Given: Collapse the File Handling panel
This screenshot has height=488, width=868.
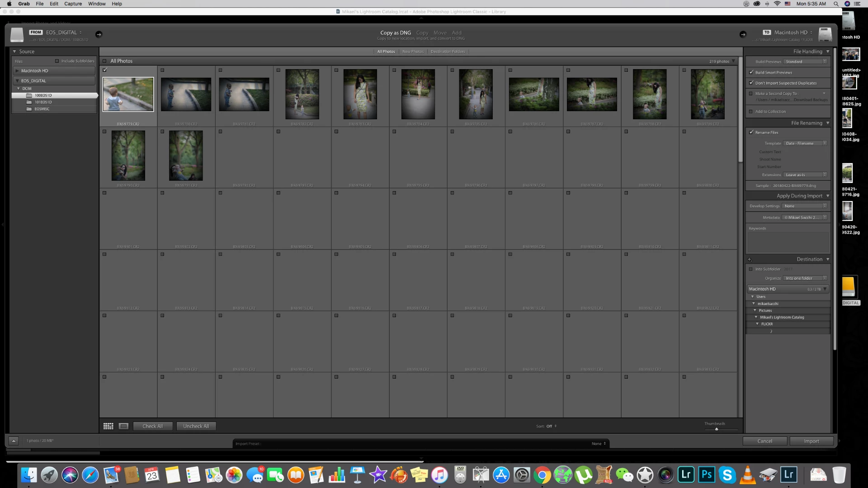Looking at the screenshot, I should point(828,52).
